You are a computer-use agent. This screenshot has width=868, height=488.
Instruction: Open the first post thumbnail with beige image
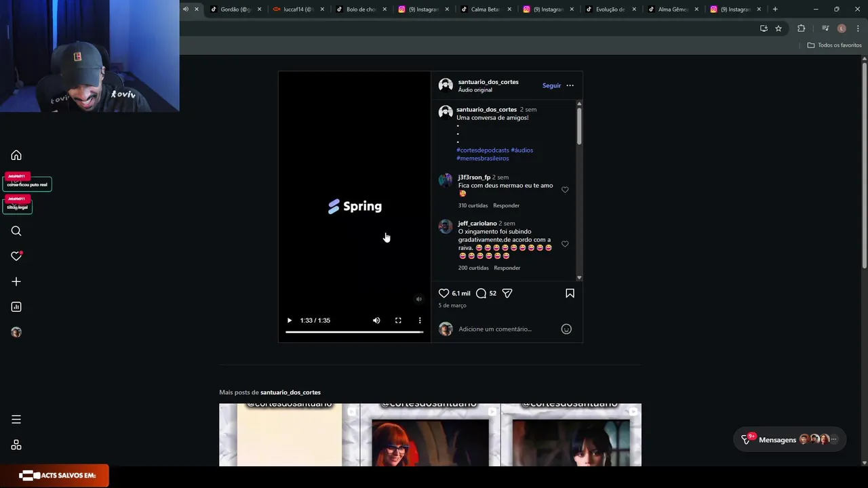pos(289,435)
